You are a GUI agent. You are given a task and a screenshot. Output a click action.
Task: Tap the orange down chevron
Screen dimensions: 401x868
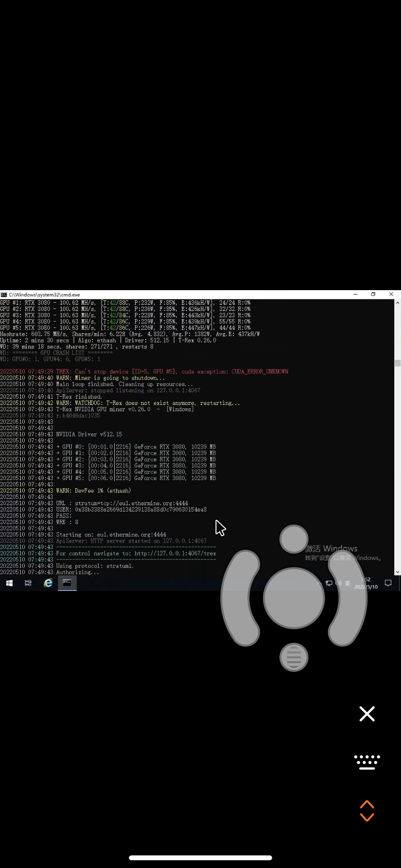pyautogui.click(x=367, y=817)
